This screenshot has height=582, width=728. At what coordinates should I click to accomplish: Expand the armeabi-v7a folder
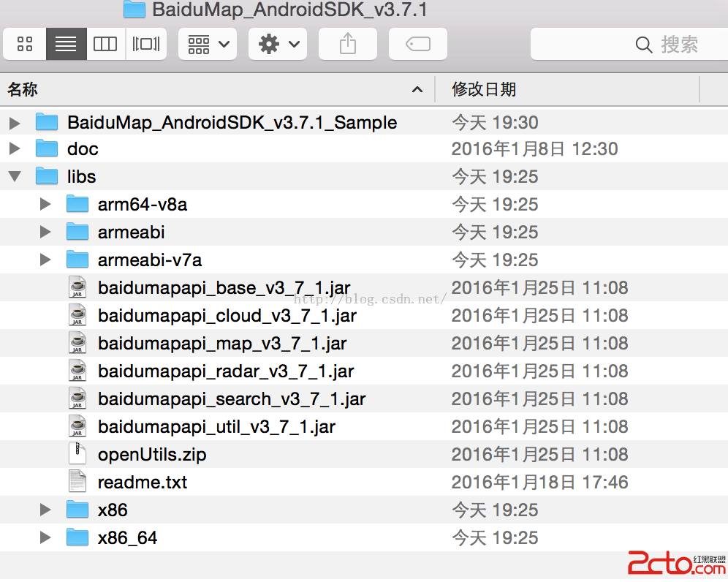[45, 260]
